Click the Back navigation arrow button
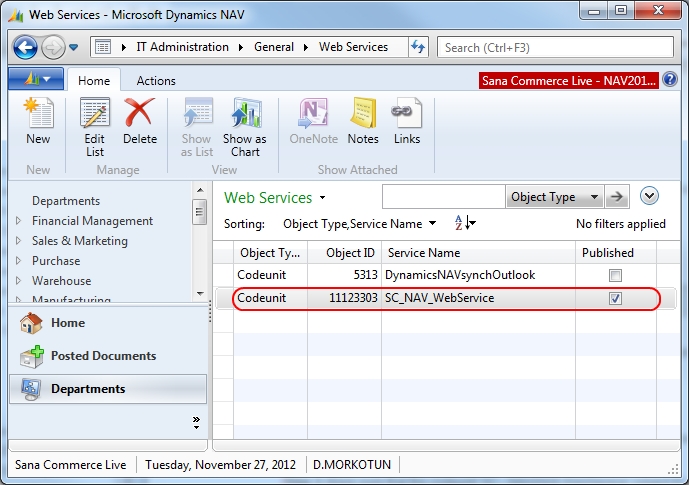 click(x=25, y=47)
